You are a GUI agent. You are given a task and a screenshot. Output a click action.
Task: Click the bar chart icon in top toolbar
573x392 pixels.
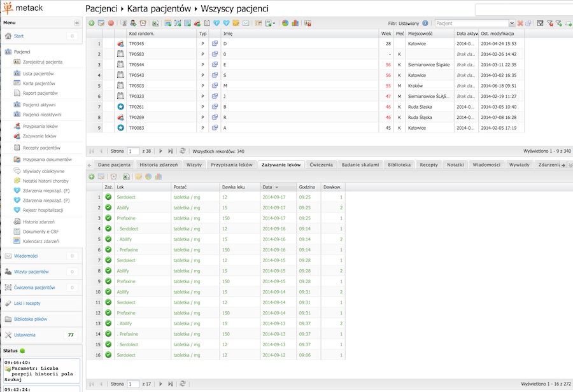(295, 23)
